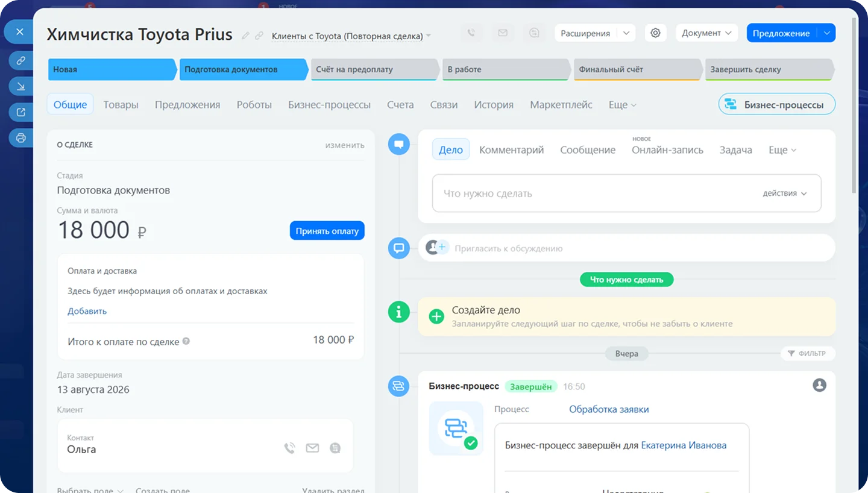The height and width of the screenshot is (493, 868).
Task: Expand the Еще menu in the deal tabs
Action: 622,105
